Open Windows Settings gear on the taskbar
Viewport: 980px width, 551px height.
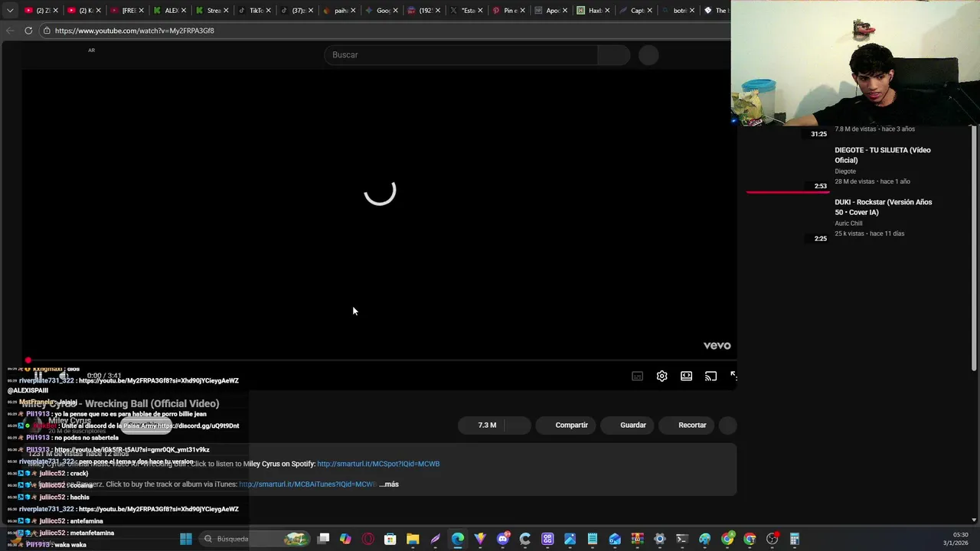(x=659, y=539)
